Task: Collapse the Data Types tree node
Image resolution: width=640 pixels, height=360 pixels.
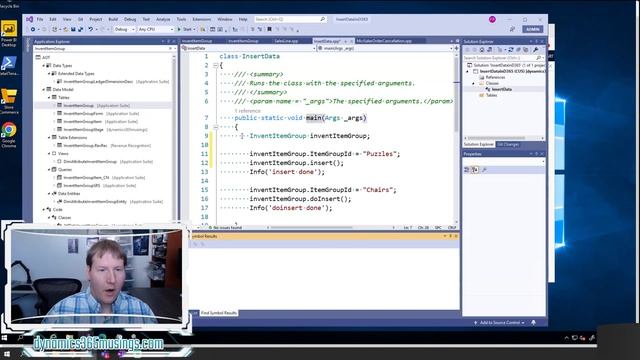Action: (x=44, y=65)
